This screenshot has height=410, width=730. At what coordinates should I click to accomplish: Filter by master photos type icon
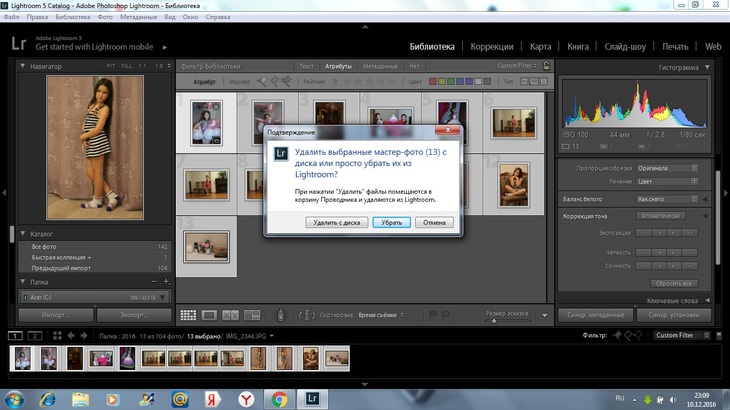point(525,81)
